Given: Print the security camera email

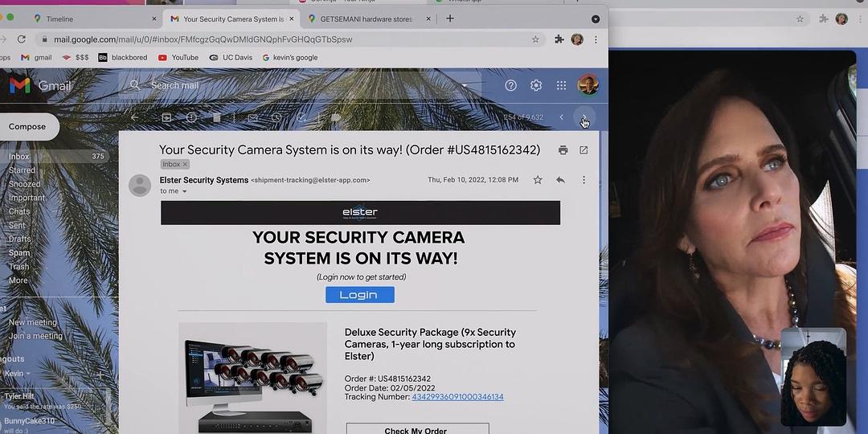Looking at the screenshot, I should click(563, 150).
